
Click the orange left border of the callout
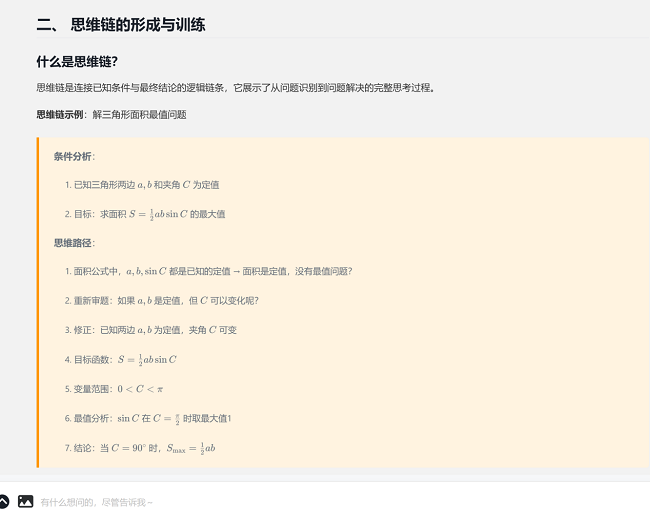tap(38, 303)
